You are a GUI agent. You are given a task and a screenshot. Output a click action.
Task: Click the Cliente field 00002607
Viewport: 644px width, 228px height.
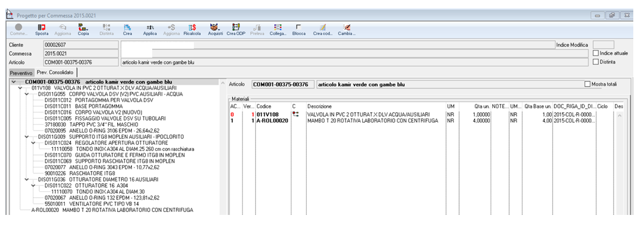[x=80, y=45]
